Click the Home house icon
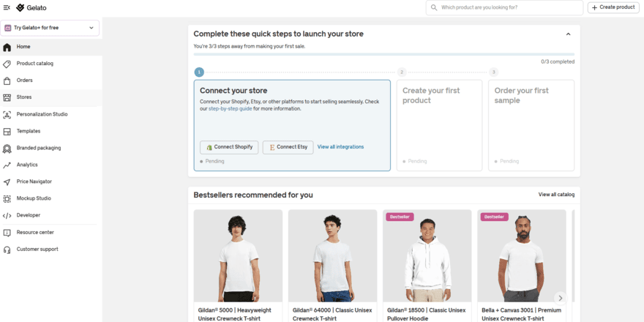The width and height of the screenshot is (644, 322). click(x=7, y=48)
